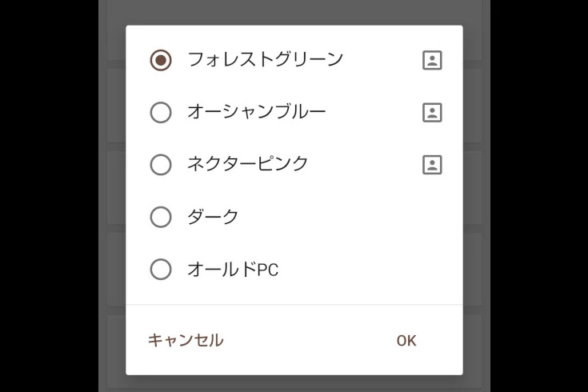The width and height of the screenshot is (588, 392).
Task: Open the ネクターピンク theme image preview icon
Action: tap(432, 165)
